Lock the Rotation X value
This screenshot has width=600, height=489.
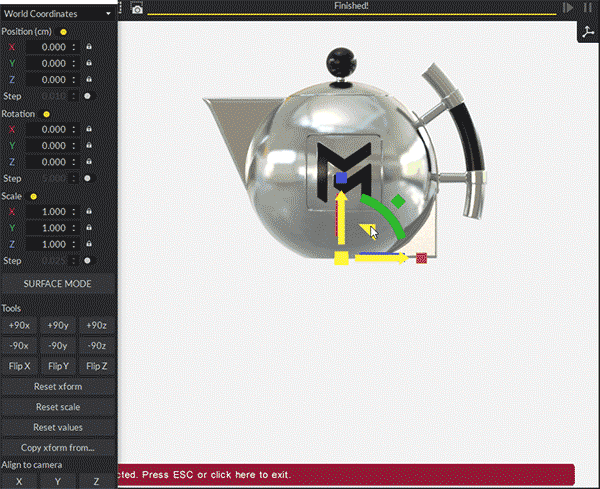click(89, 129)
